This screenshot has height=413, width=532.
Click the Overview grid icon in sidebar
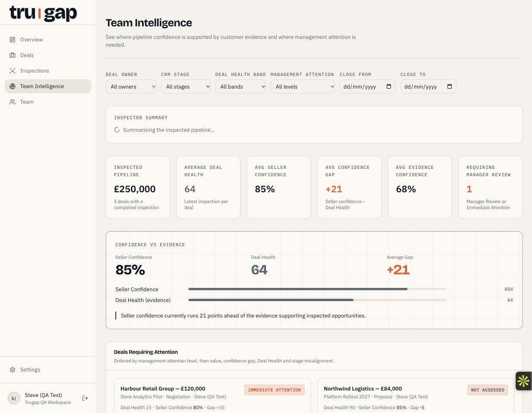[13, 40]
